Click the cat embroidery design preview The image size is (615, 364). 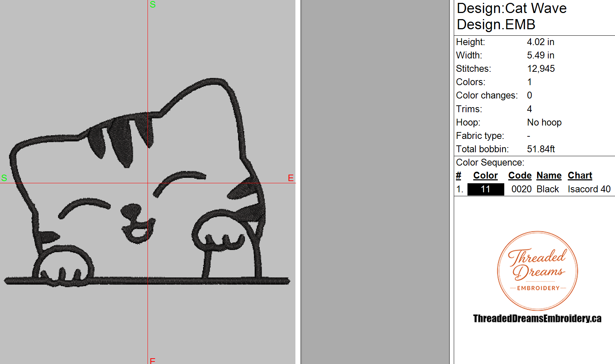coord(147,183)
